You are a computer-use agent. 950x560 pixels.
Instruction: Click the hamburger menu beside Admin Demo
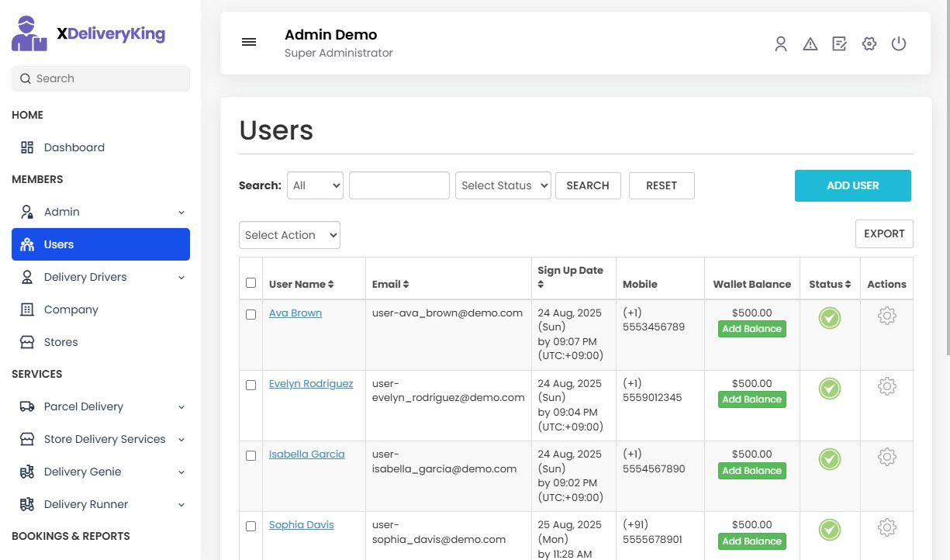point(249,42)
